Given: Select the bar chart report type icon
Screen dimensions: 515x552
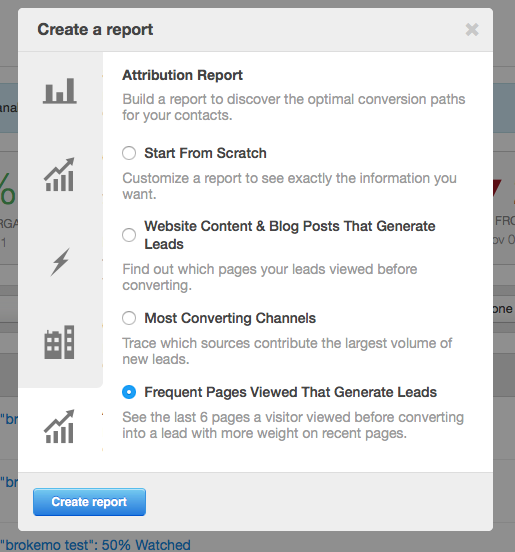Looking at the screenshot, I should pyautogui.click(x=59, y=91).
